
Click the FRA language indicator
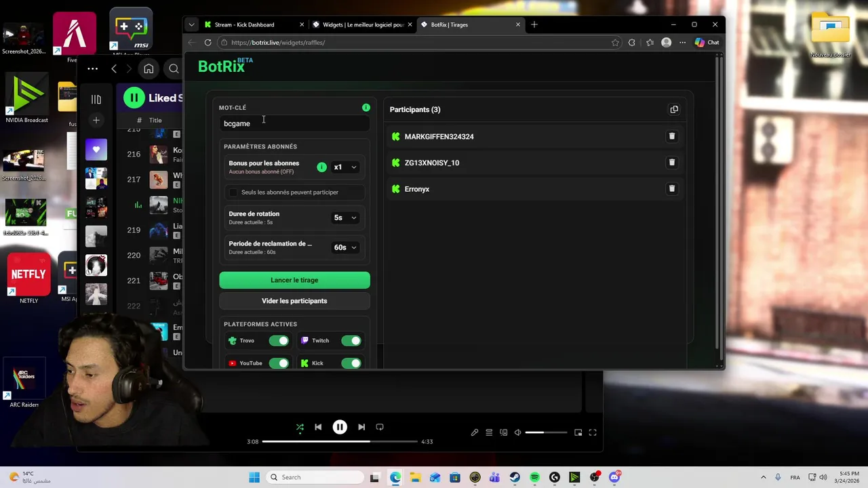pos(795,477)
